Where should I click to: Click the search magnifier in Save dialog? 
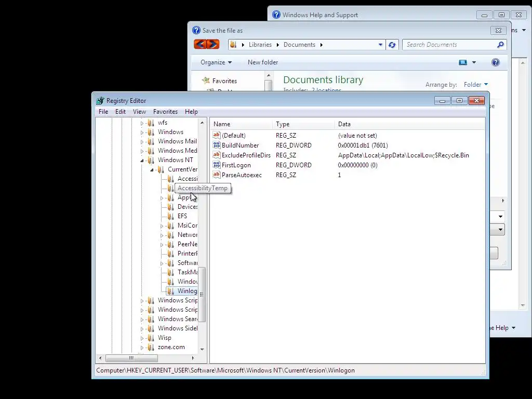(x=500, y=45)
